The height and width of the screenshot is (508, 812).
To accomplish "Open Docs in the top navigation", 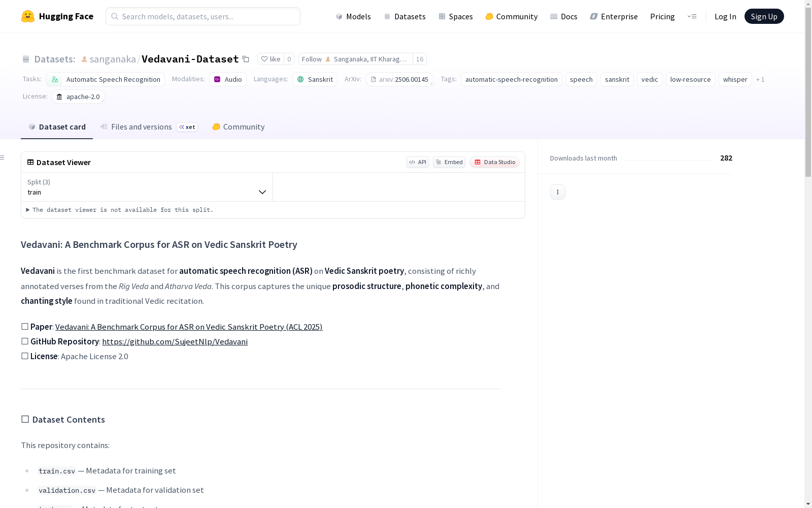I will tap(564, 16).
